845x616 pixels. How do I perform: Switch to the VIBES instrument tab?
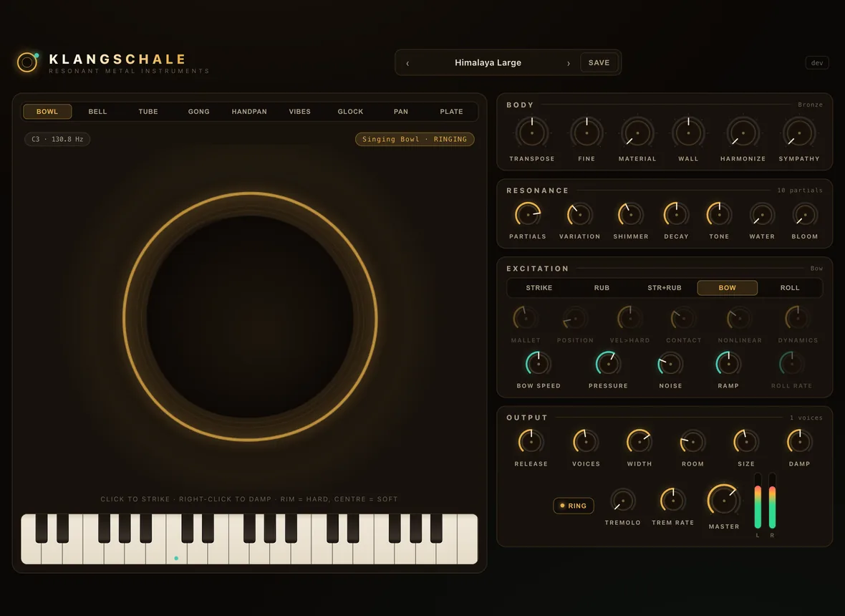point(299,112)
